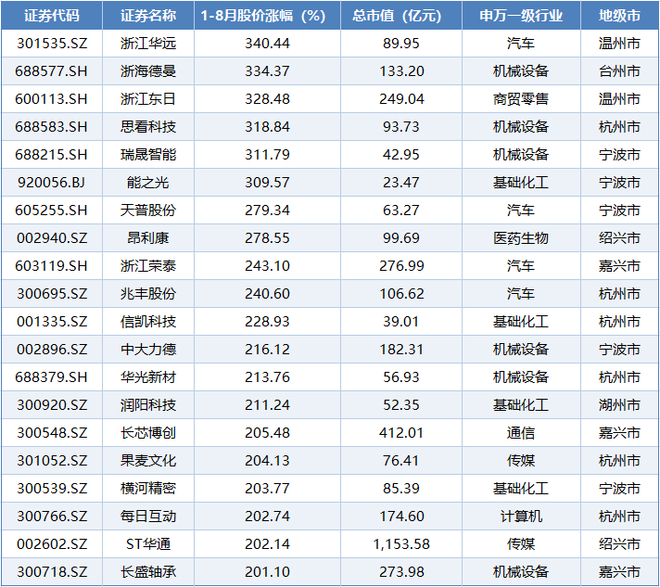Select the 1-8月股价涨幅 (%) column header

click(263, 17)
